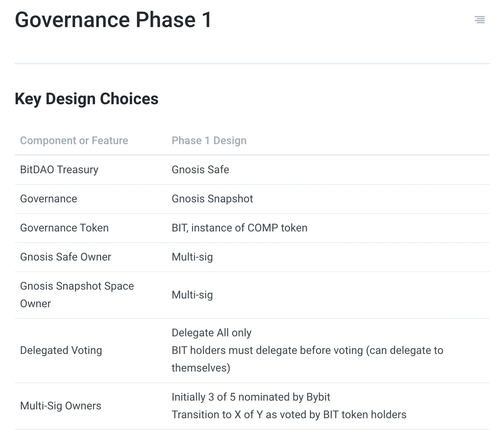500x448 pixels.
Task: Select the "Multi-Sig Owners" row label
Action: pyautogui.click(x=61, y=406)
